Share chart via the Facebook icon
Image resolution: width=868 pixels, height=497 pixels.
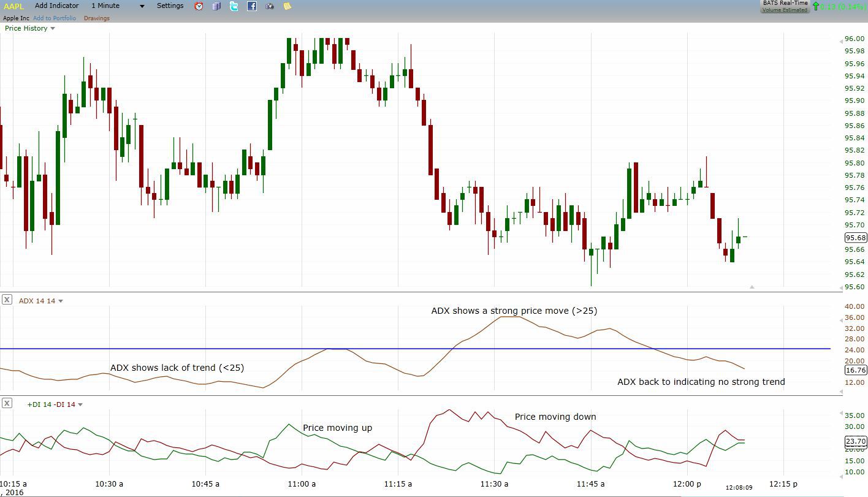[x=252, y=6]
